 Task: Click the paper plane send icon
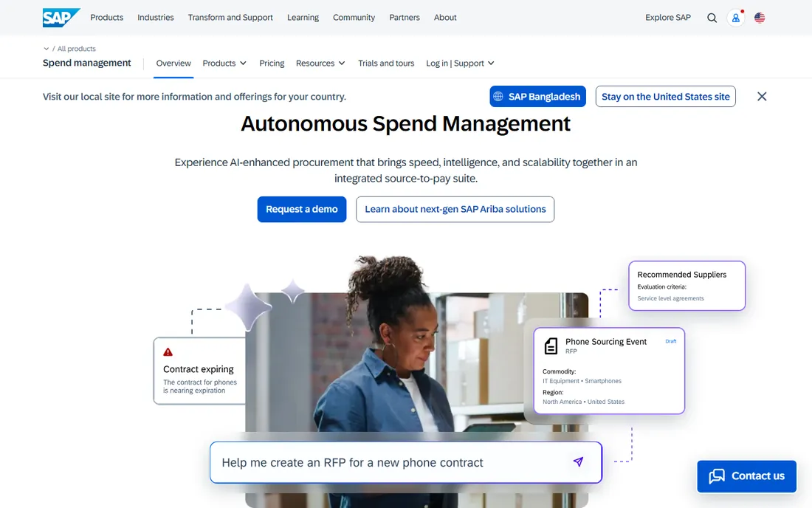[x=579, y=461]
